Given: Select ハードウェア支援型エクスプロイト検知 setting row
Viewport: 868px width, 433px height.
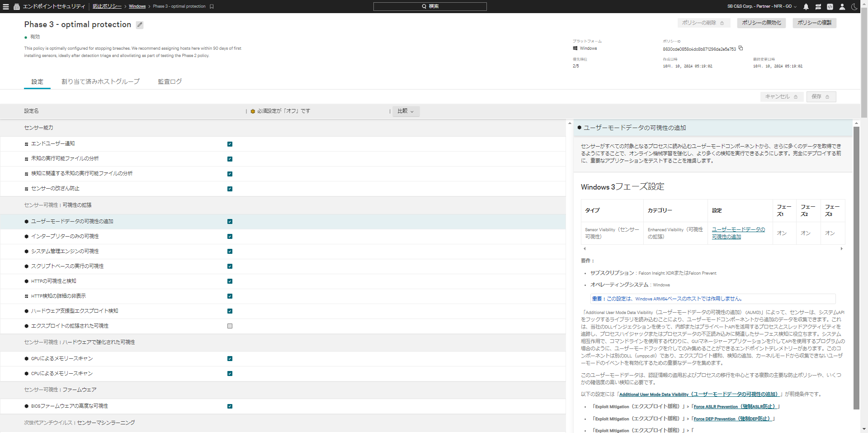Looking at the screenshot, I should [x=283, y=311].
